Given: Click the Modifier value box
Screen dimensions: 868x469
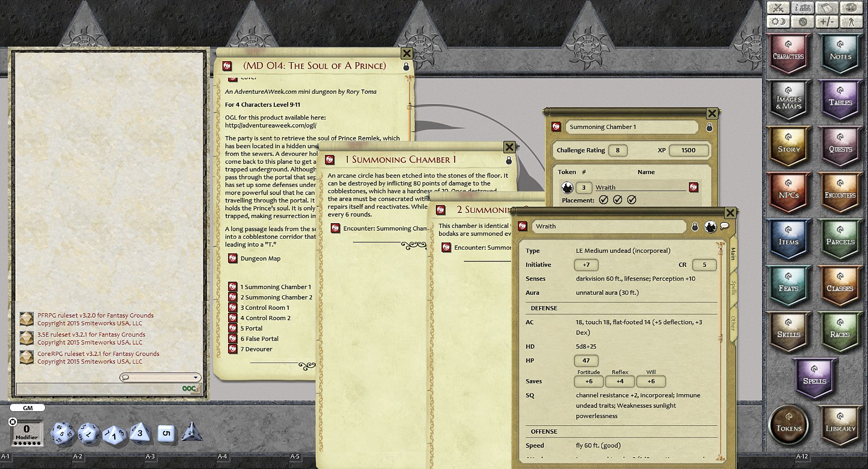Looking at the screenshot, I should 27,432.
